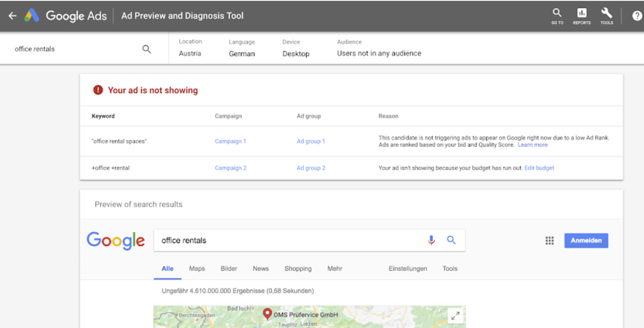Select the Alle tab

[167, 269]
